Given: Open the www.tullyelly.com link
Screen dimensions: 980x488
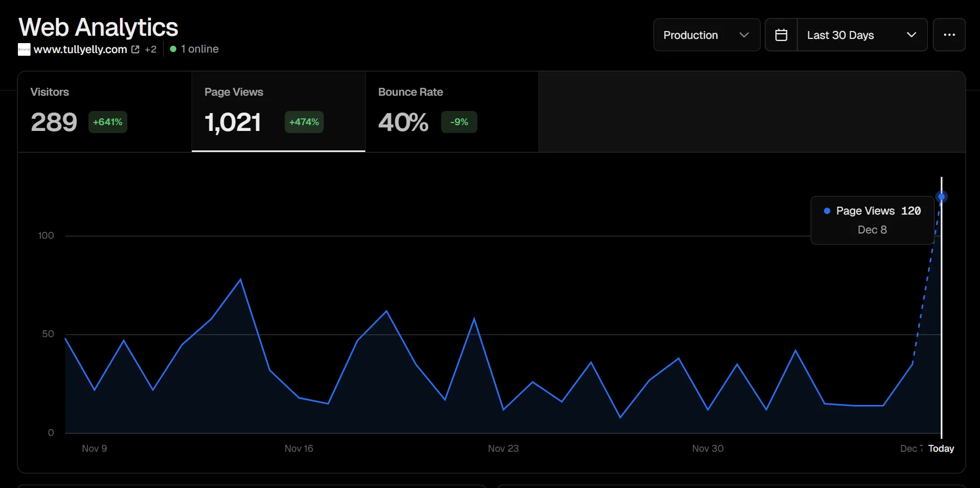Looking at the screenshot, I should click(x=81, y=49).
